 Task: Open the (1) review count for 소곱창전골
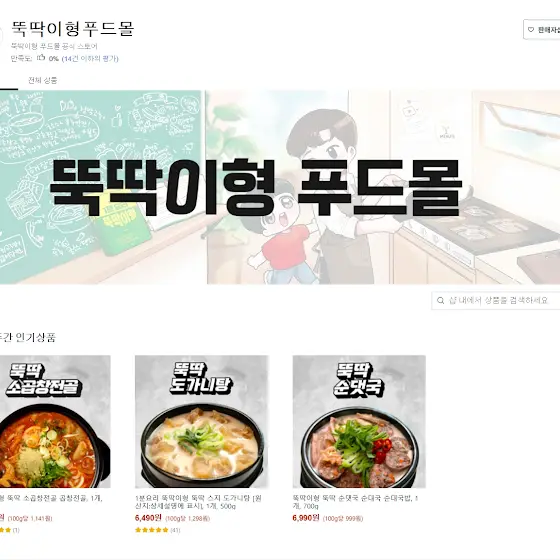click(x=16, y=530)
